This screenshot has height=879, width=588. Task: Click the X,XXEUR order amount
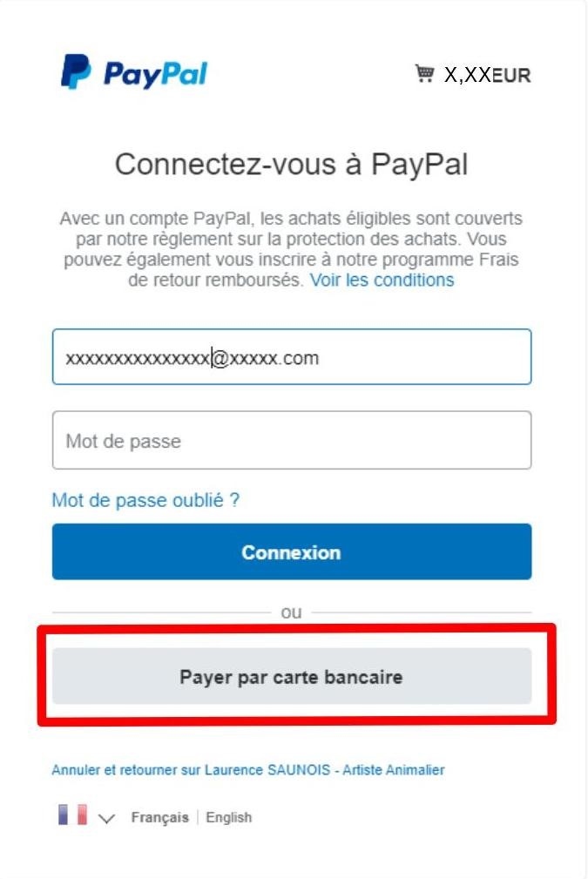pos(487,75)
